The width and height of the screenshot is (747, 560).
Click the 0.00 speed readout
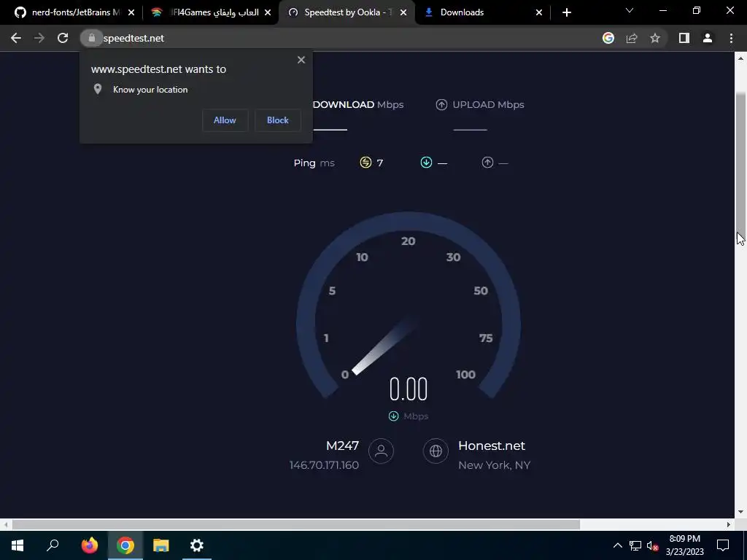409,389
